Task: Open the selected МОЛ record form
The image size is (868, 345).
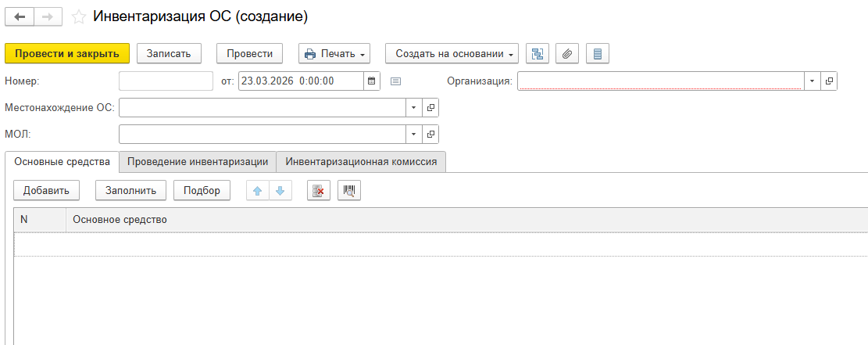Action: (430, 134)
